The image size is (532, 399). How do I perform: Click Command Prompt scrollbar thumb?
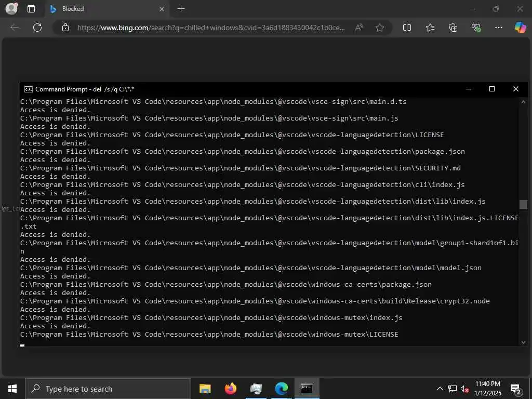click(523, 204)
